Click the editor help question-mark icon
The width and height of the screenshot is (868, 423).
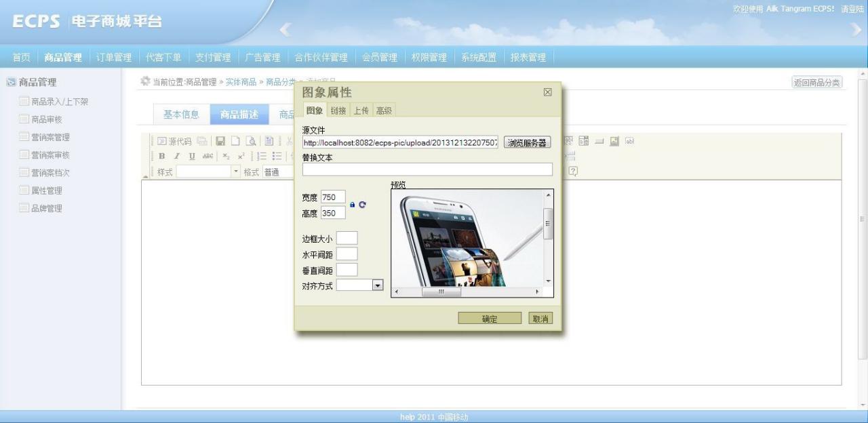[x=573, y=172]
